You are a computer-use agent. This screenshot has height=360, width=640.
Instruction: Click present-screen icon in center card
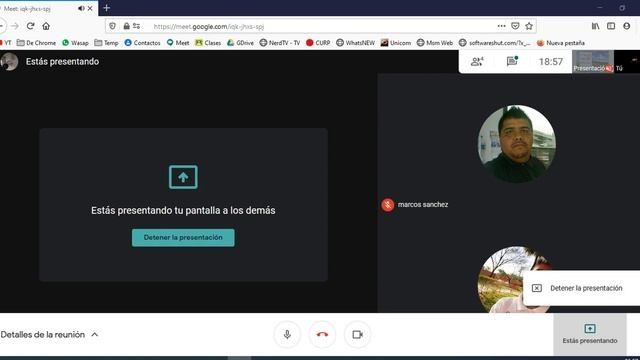pyautogui.click(x=183, y=177)
